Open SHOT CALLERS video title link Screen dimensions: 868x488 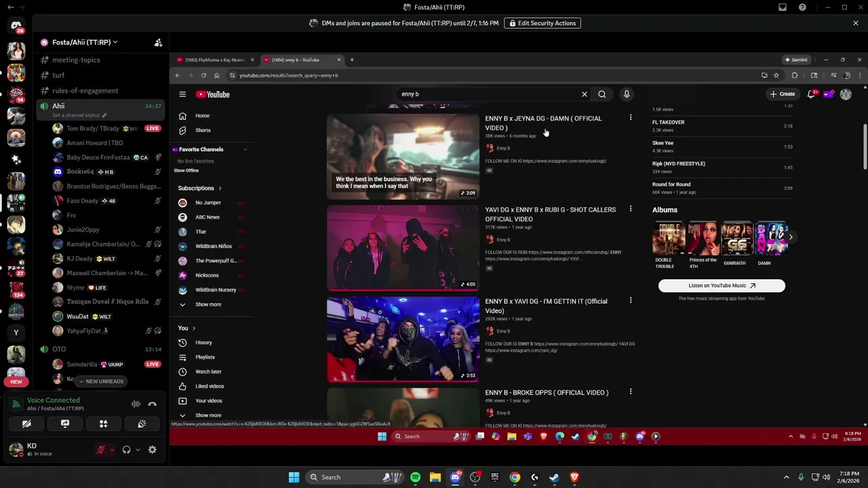point(550,214)
